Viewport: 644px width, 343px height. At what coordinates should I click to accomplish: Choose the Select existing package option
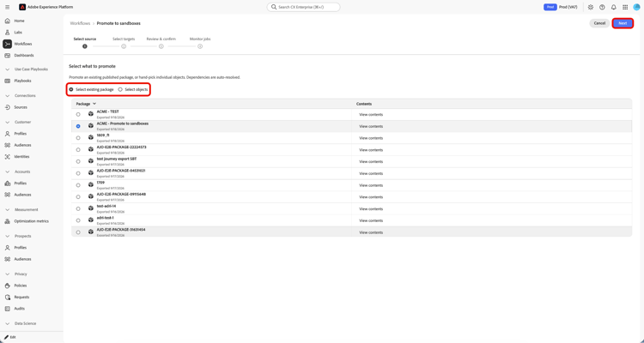(91, 89)
